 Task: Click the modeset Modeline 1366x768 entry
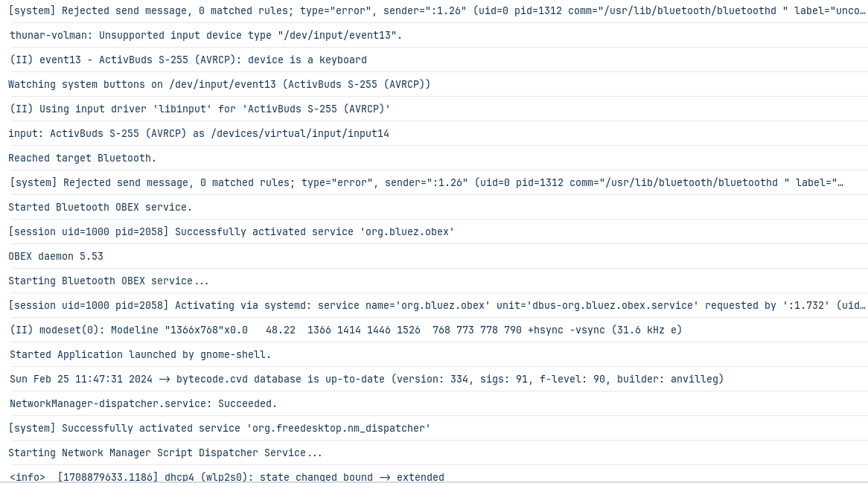click(x=434, y=330)
